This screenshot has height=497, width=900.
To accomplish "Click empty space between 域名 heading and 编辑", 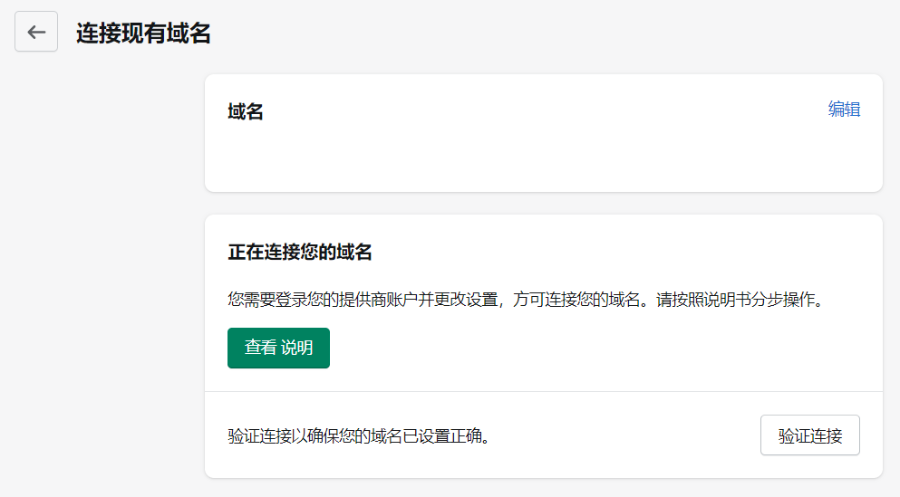I will point(545,110).
